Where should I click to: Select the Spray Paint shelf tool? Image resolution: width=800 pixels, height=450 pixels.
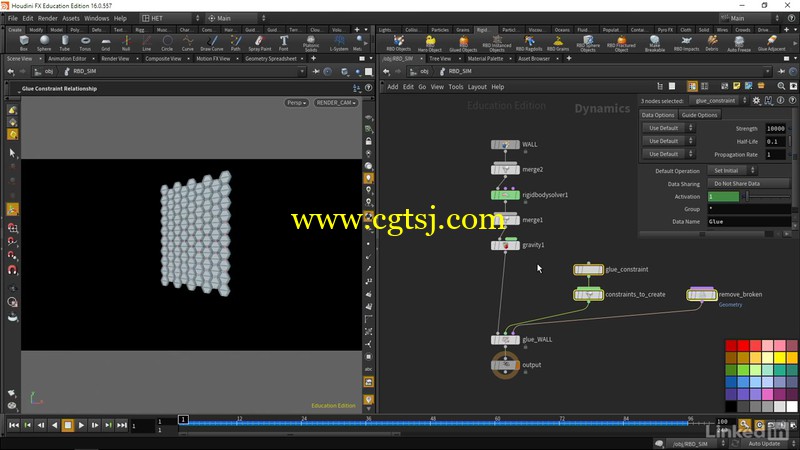coord(260,43)
